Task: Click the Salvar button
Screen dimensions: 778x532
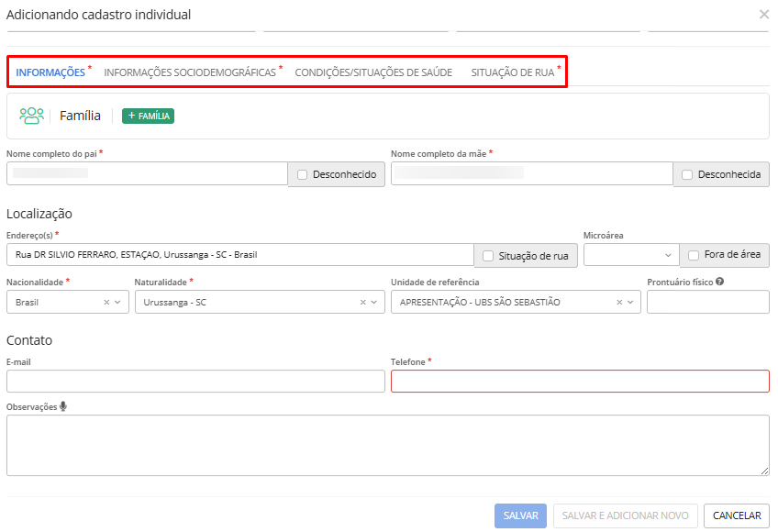Action: 520,515
